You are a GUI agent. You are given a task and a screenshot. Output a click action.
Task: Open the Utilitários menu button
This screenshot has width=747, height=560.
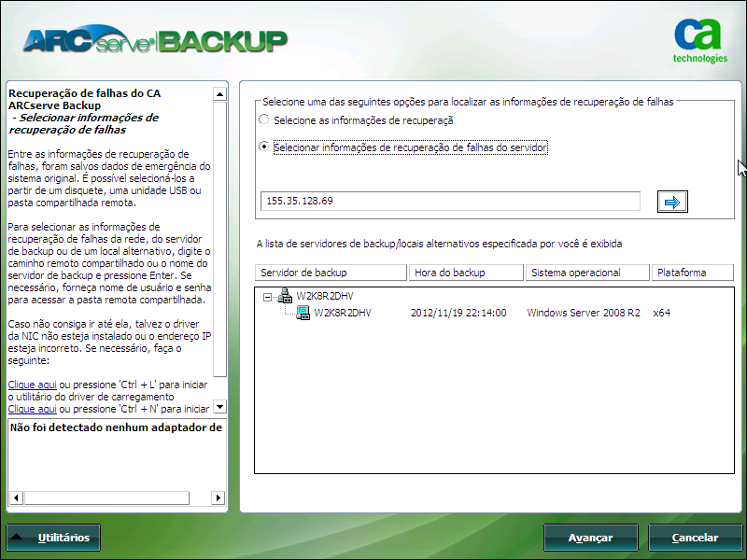[53, 538]
